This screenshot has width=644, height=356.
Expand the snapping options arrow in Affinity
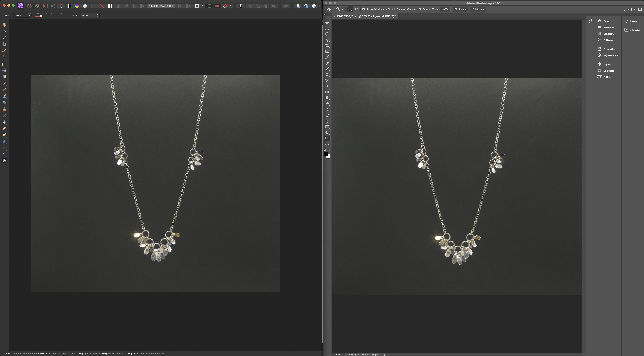pyautogui.click(x=231, y=6)
